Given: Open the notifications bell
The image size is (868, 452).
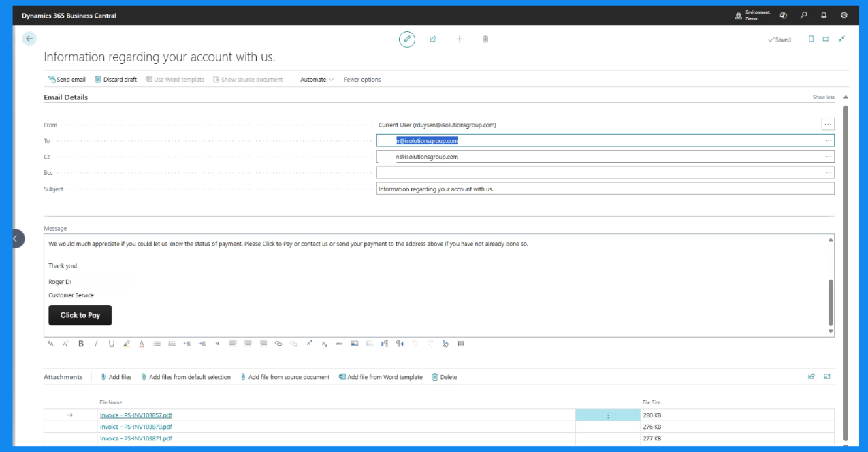Looking at the screenshot, I should [x=824, y=15].
